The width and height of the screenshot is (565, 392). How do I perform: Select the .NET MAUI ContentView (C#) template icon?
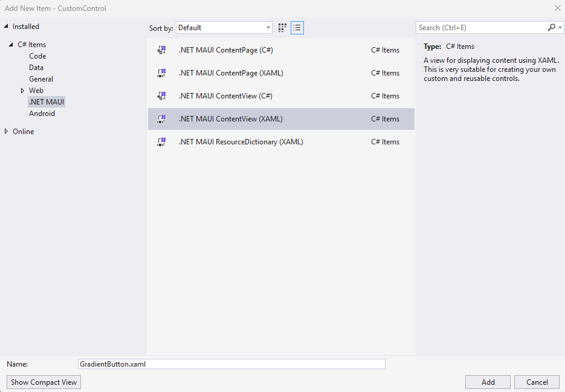point(161,95)
